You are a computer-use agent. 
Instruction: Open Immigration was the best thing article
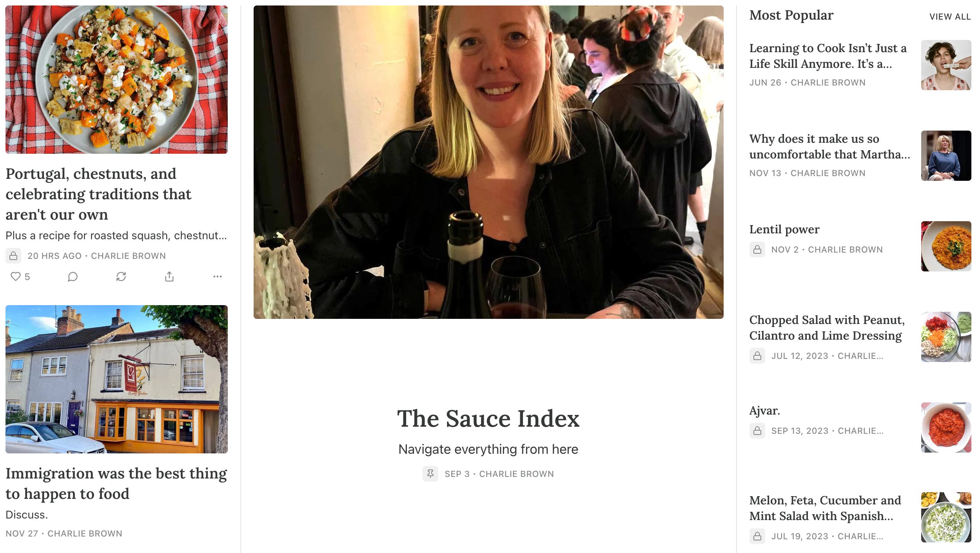116,484
